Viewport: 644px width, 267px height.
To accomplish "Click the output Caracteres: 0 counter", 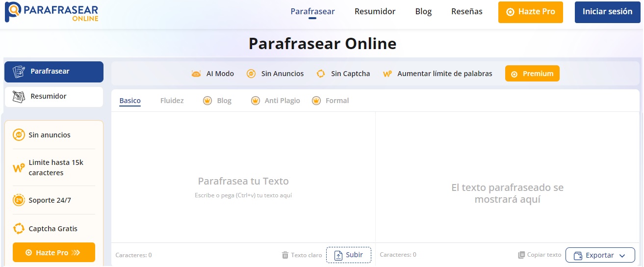I will [398, 255].
